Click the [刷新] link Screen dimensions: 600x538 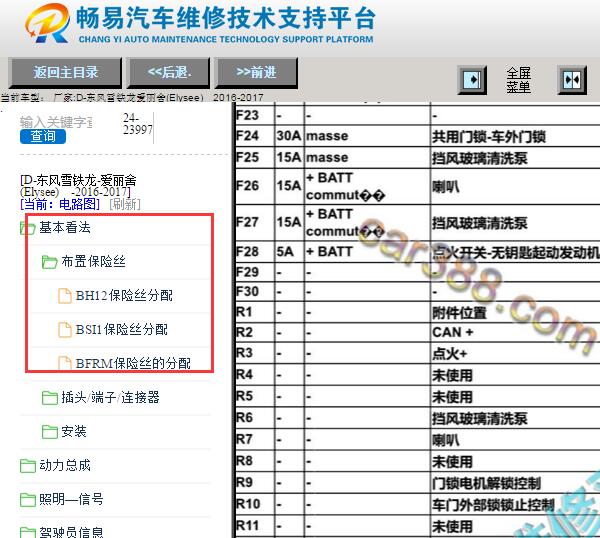point(125,204)
